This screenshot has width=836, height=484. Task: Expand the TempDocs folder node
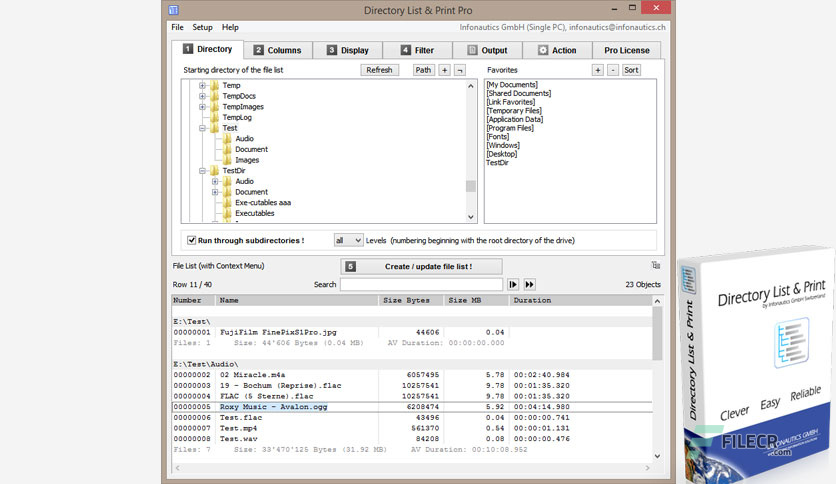(x=202, y=96)
